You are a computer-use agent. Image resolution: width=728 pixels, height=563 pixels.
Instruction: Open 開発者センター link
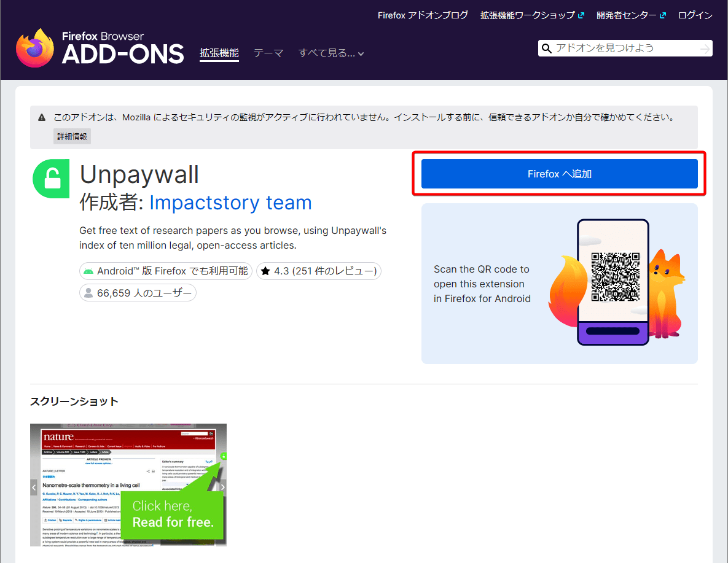click(x=626, y=15)
